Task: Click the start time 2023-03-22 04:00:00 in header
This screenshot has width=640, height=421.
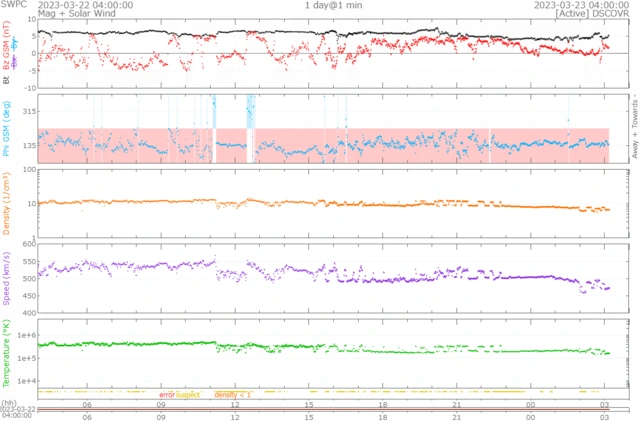Action: coord(85,5)
